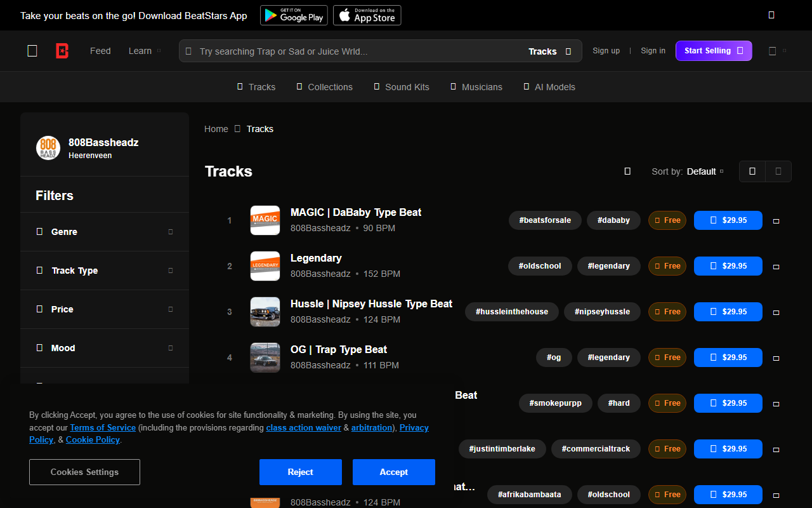Open the Musicians tab
812x508 pixels.
tap(476, 87)
